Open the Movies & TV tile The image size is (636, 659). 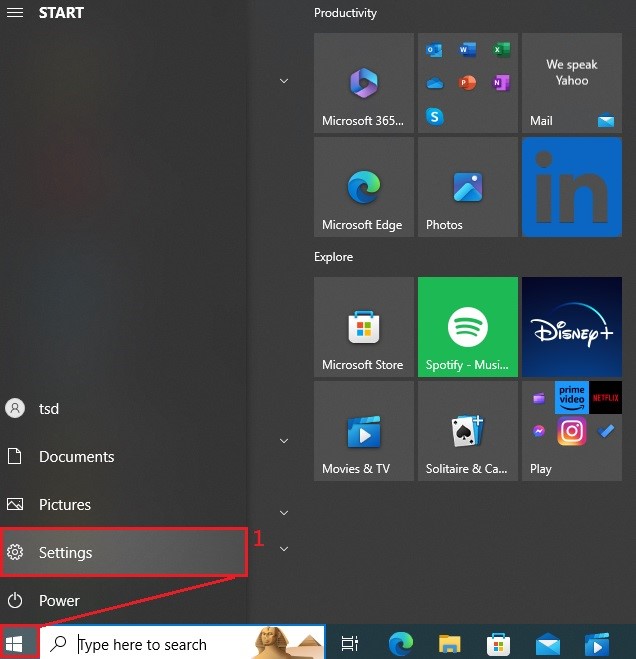click(x=364, y=431)
